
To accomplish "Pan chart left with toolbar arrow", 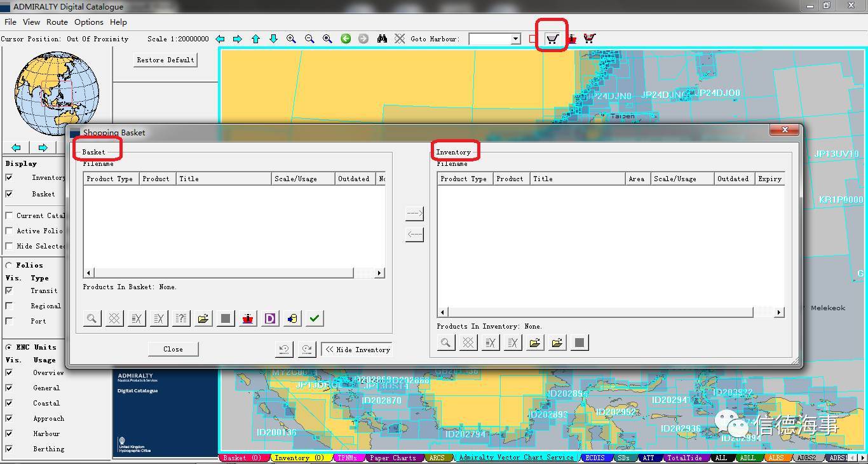I will 220,39.
